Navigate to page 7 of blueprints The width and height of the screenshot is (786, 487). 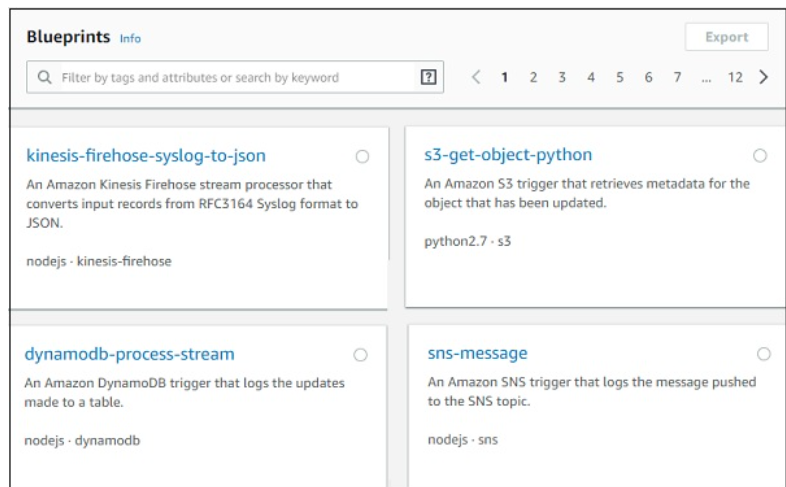click(x=677, y=77)
